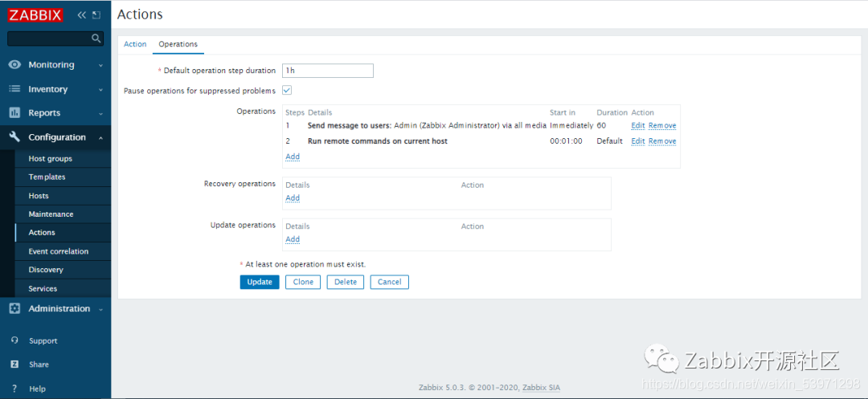
Task: Open the Share link in sidebar
Action: 39,364
